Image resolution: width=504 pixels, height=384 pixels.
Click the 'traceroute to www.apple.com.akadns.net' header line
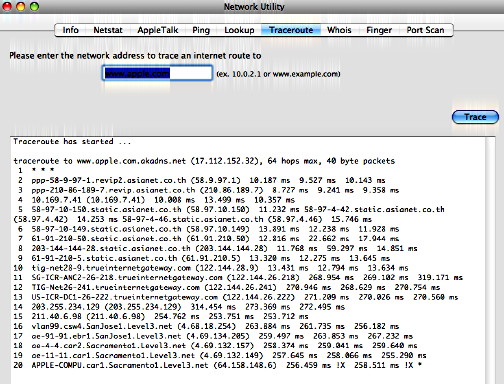click(204, 161)
